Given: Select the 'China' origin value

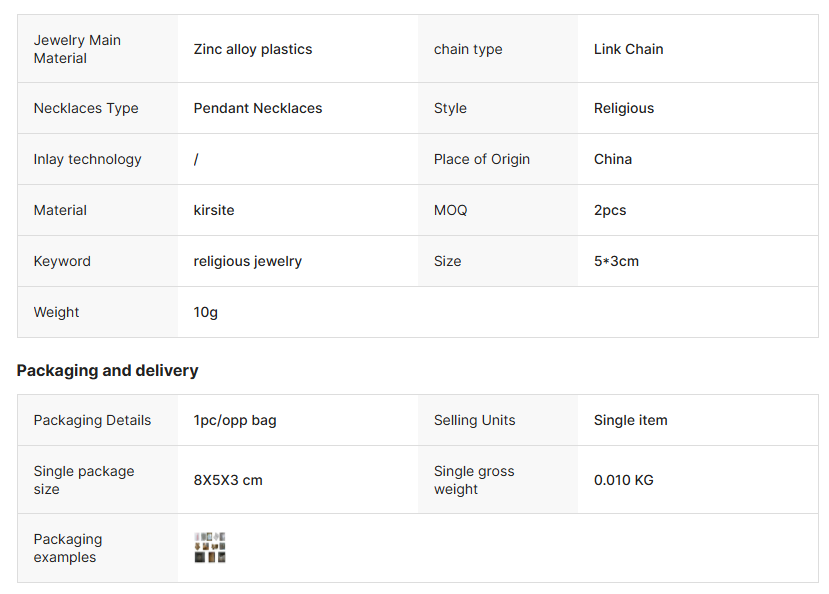Looking at the screenshot, I should (613, 159).
